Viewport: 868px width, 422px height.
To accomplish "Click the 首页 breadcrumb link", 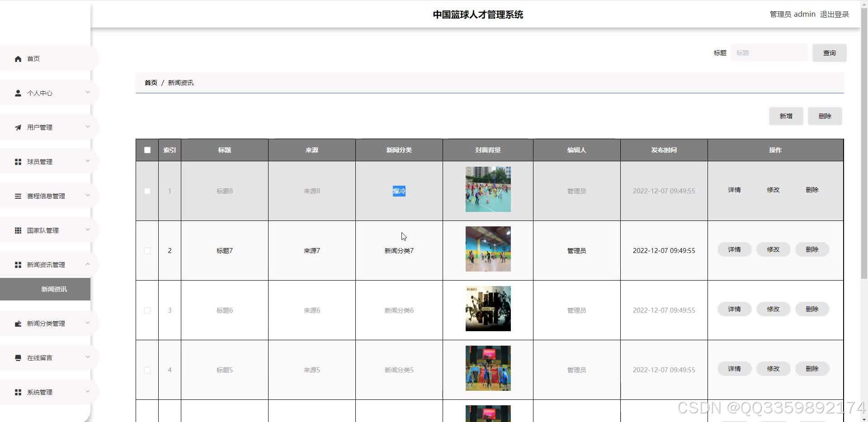I will tap(151, 83).
